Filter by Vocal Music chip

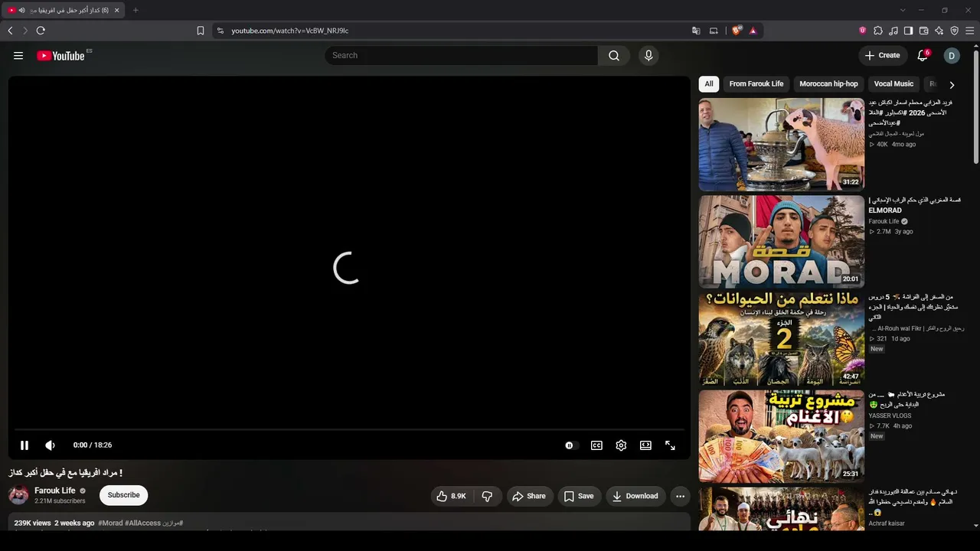click(893, 84)
